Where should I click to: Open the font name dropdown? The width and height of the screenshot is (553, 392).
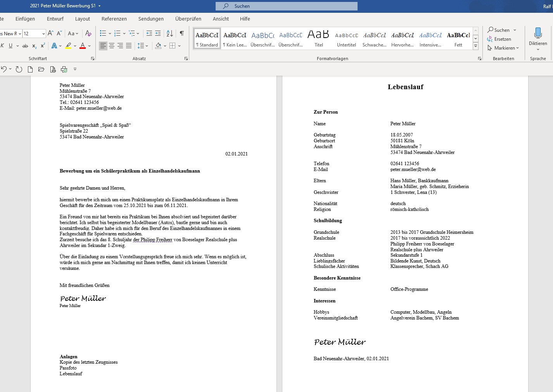(20, 34)
